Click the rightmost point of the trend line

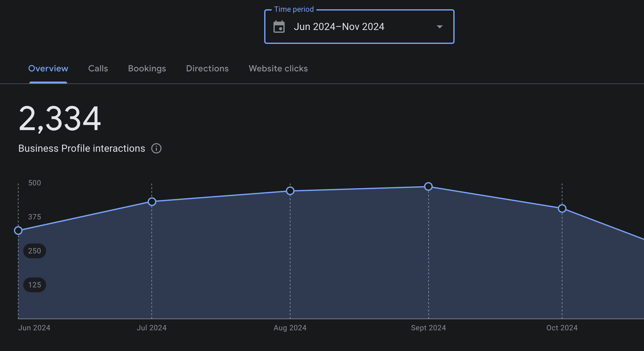(642, 238)
